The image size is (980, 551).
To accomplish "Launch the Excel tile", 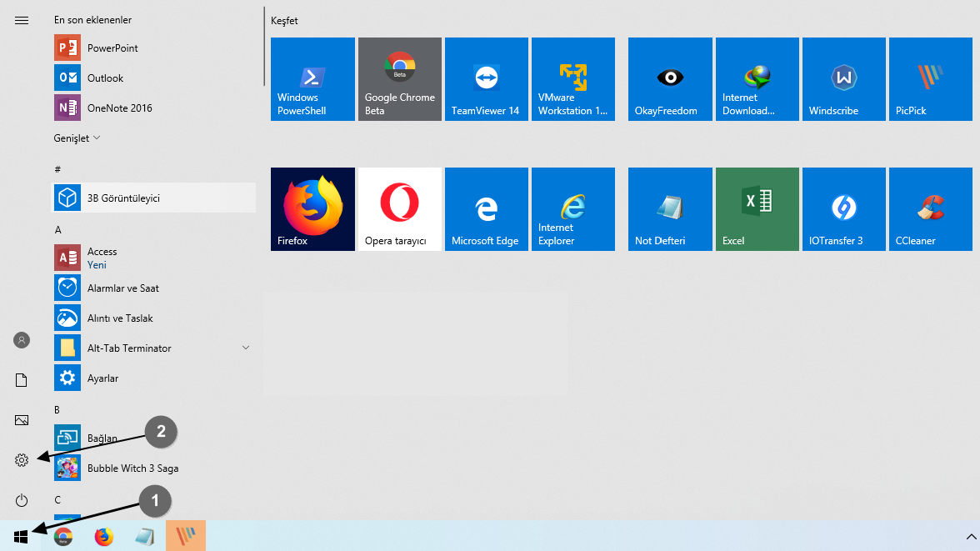I will click(x=757, y=209).
